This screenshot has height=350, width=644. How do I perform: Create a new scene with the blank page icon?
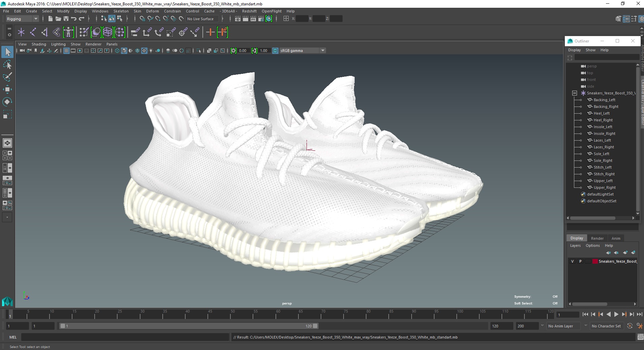pyautogui.click(x=50, y=19)
